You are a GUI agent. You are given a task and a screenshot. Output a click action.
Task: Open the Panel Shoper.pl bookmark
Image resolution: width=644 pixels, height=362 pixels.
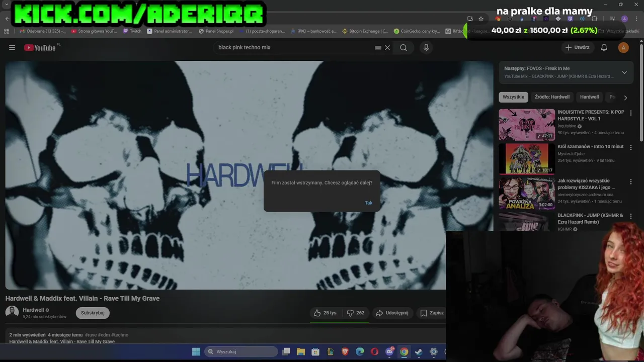click(x=216, y=31)
